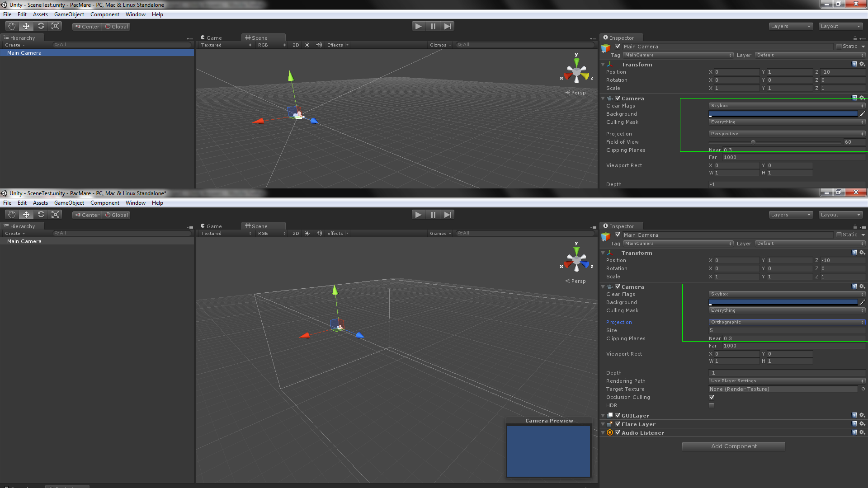Viewport: 868px width, 488px height.
Task: Open Projection dropdown showing Perspective in top window
Action: [x=787, y=134]
